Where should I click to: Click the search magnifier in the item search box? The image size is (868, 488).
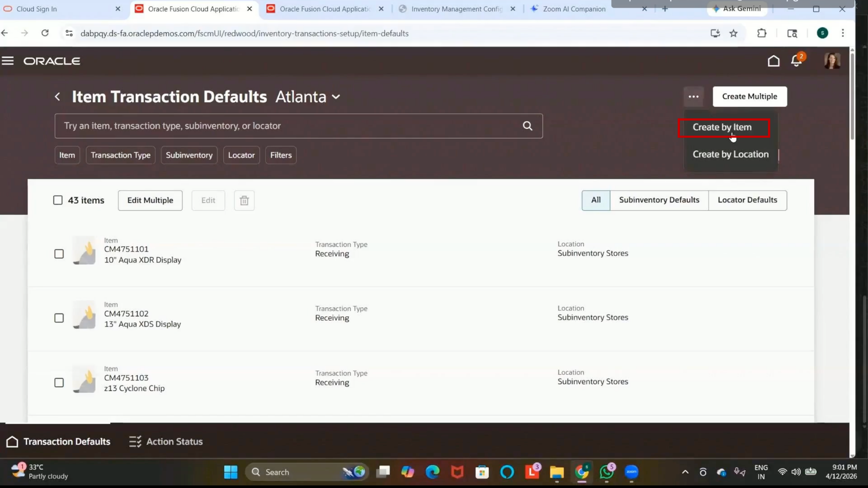528,126
